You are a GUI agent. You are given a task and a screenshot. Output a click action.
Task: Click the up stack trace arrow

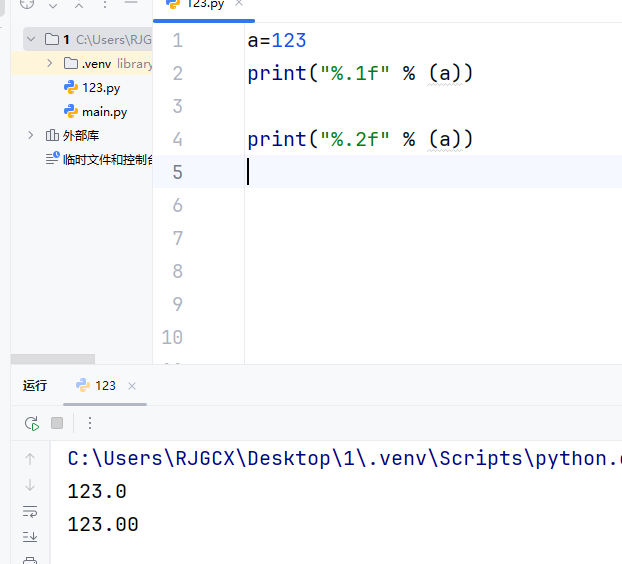(30, 459)
